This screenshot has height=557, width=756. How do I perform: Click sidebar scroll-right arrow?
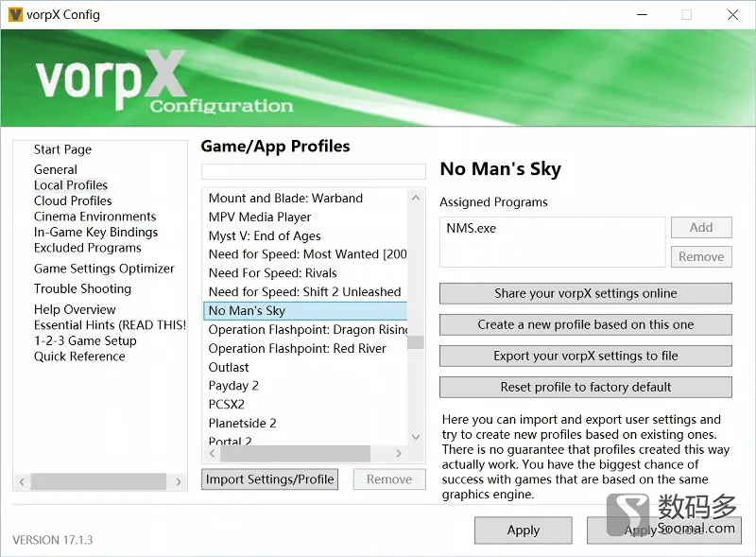pyautogui.click(x=179, y=481)
